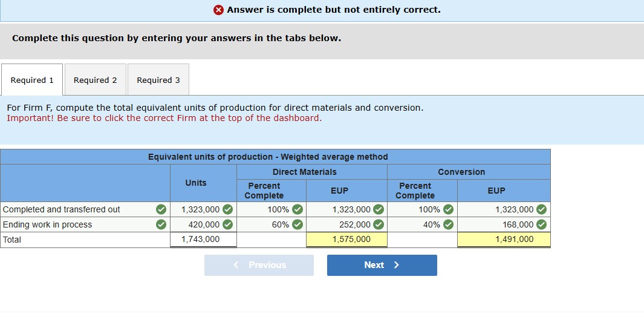Click the Answer is complete but not correct message

pos(334,10)
